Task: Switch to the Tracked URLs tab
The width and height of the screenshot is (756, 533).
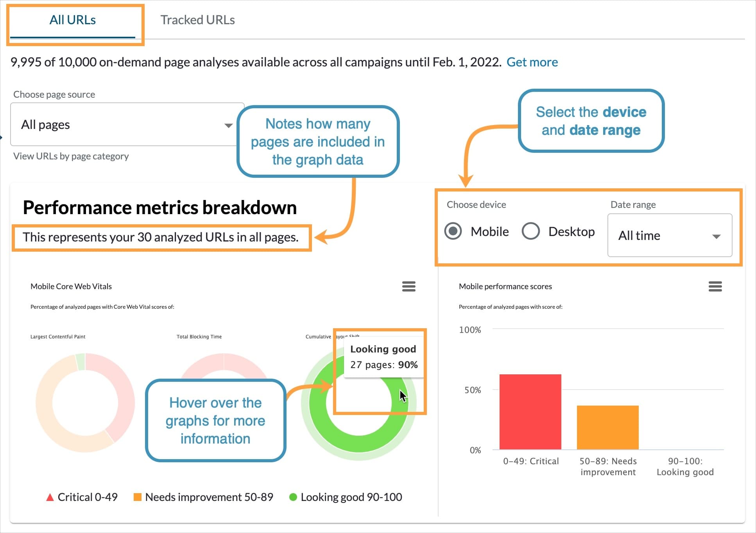Action: pyautogui.click(x=197, y=20)
